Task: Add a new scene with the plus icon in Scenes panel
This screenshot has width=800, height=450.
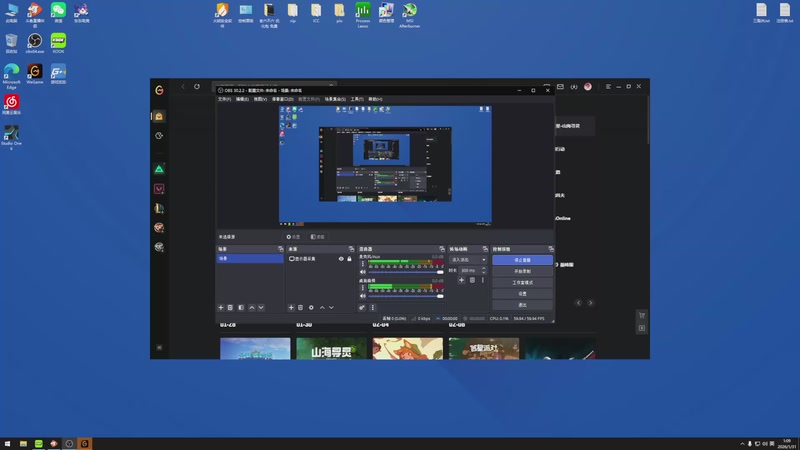Action: [x=221, y=308]
